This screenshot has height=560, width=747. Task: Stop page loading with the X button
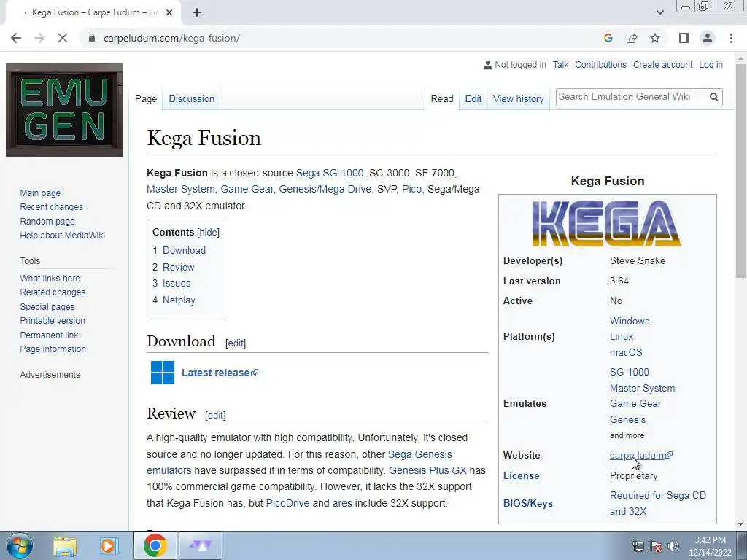pos(63,38)
